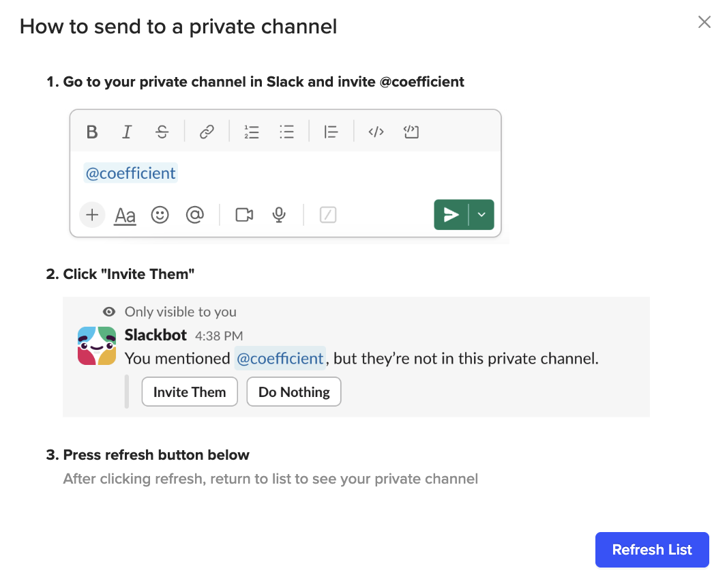Open the emoji picker
Viewport: 727px width, 588px height.
(x=160, y=215)
